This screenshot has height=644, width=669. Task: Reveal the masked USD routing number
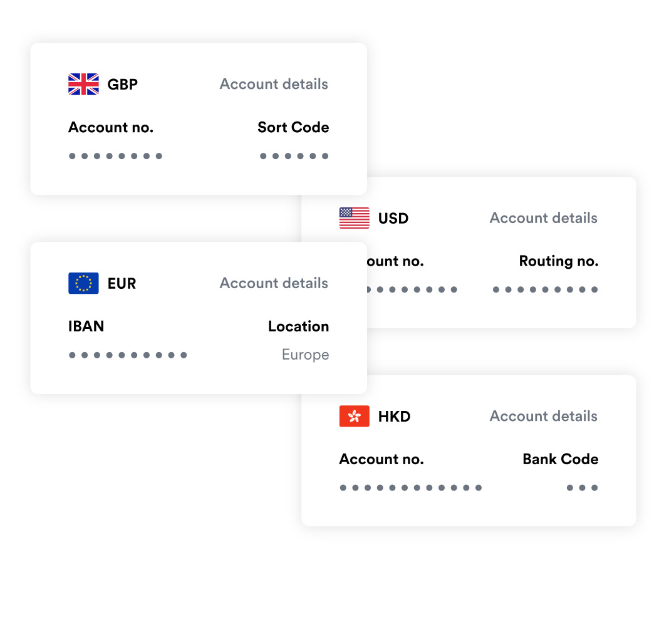click(x=545, y=289)
